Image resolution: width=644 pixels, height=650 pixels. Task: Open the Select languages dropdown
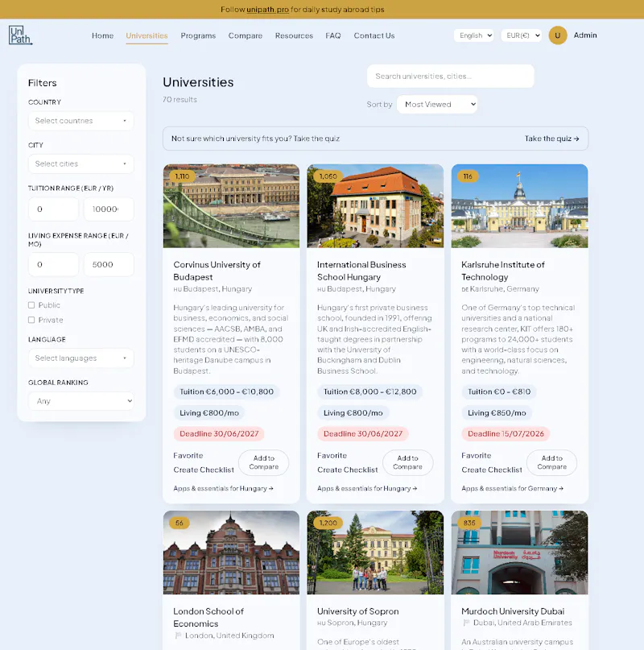tap(81, 358)
